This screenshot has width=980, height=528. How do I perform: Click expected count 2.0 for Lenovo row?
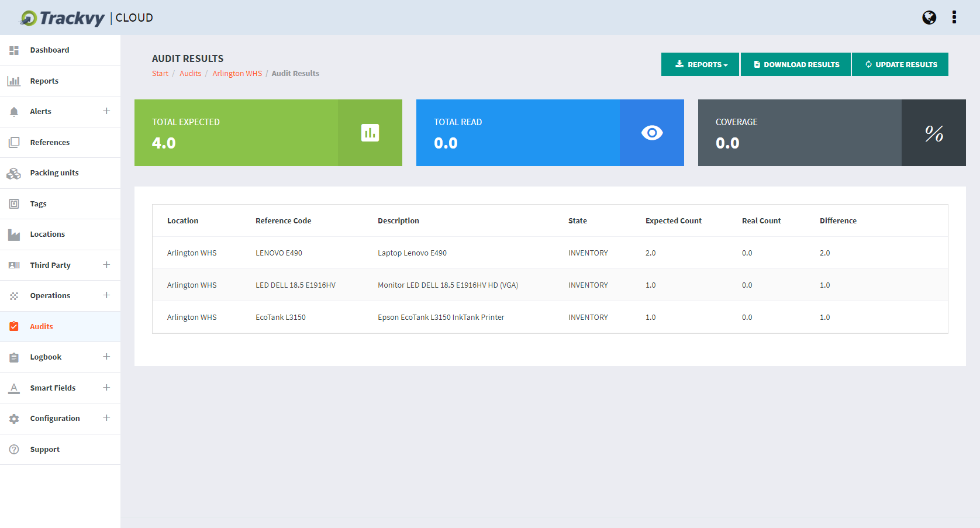(x=651, y=253)
